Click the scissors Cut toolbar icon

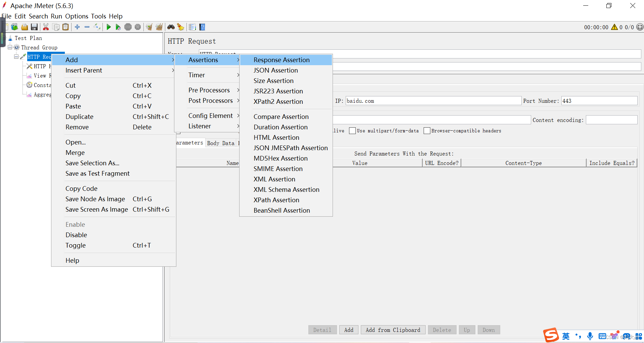click(46, 27)
